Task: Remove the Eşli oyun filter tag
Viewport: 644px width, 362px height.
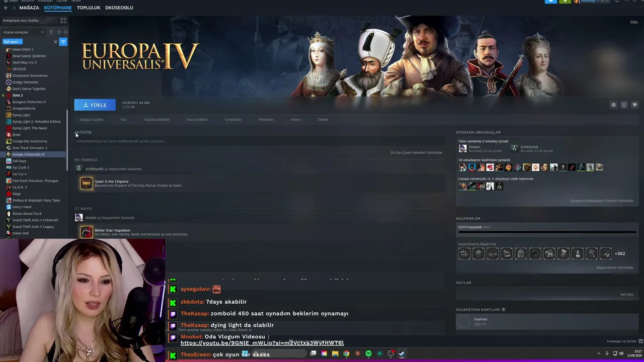Action: [x=20, y=42]
